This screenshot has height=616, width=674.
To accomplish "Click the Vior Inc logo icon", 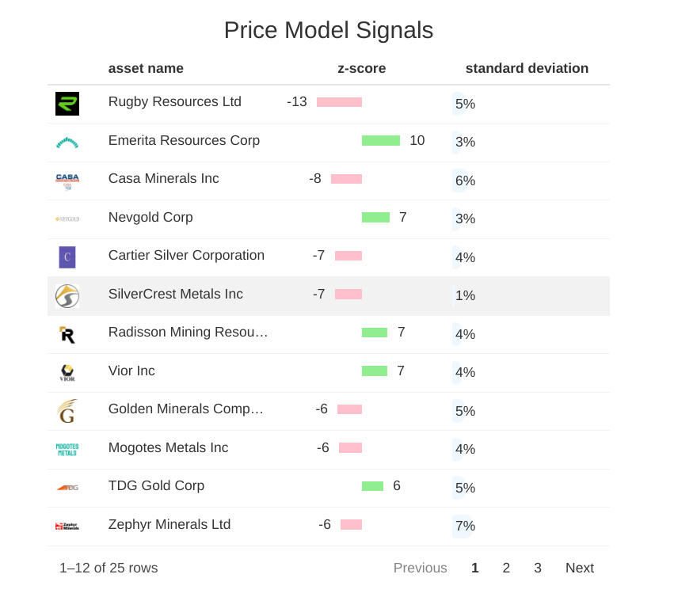I will (67, 372).
